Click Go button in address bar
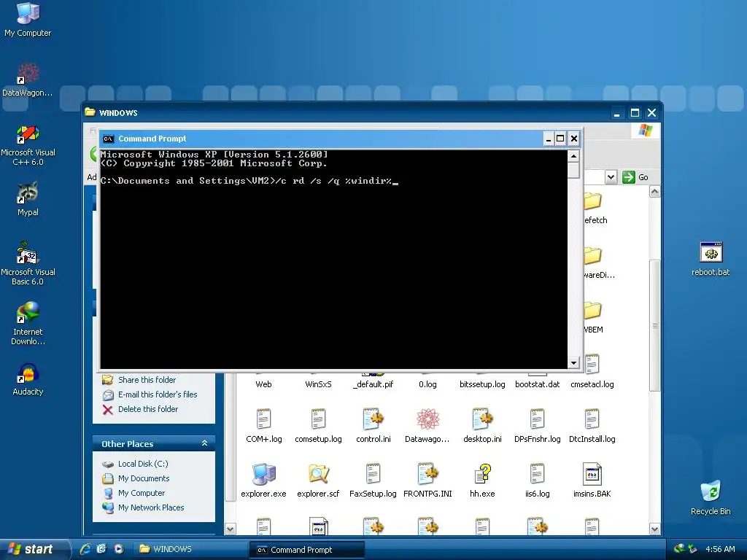Screen dimensions: 747x560 pos(635,177)
